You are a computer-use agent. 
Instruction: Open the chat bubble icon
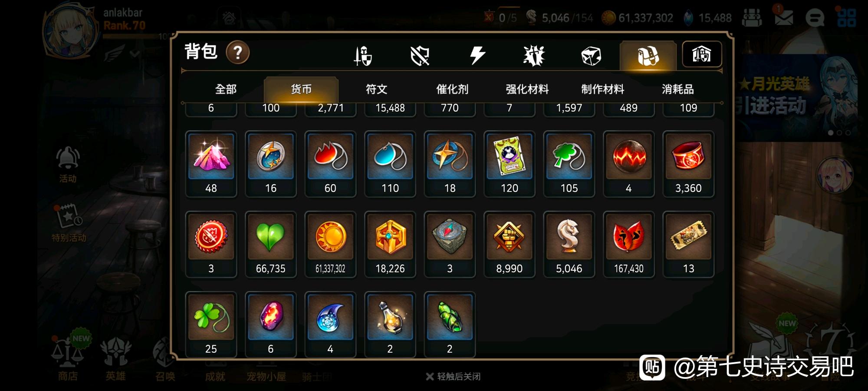tap(815, 18)
